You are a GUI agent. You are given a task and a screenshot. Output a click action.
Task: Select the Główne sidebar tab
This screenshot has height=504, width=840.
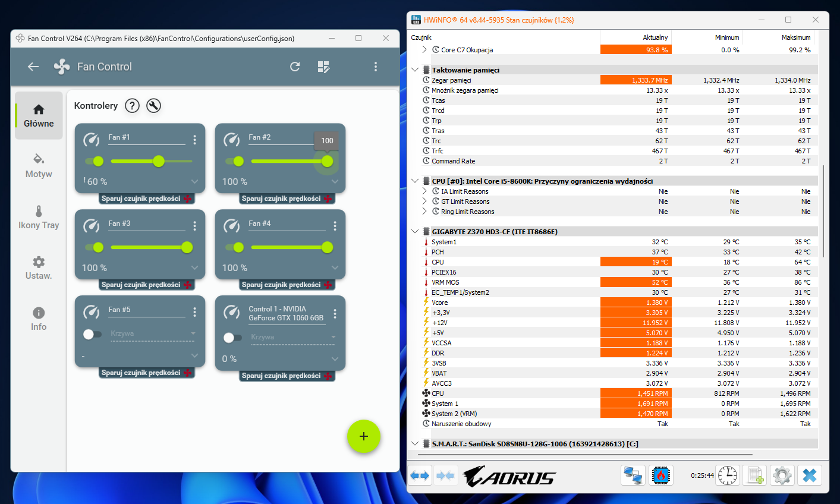[x=39, y=115]
